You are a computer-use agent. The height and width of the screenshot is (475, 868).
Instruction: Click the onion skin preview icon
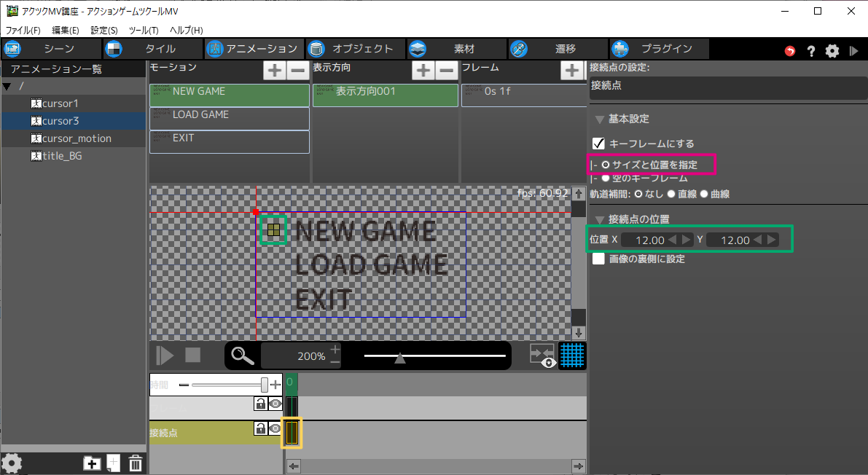point(542,356)
